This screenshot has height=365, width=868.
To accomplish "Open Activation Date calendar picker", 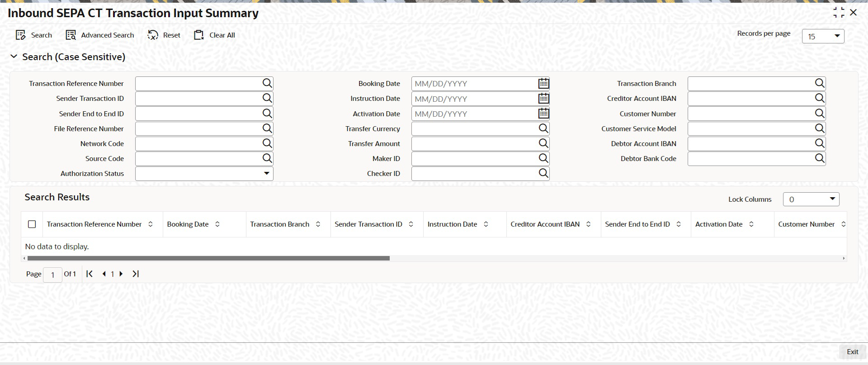I will coord(543,114).
